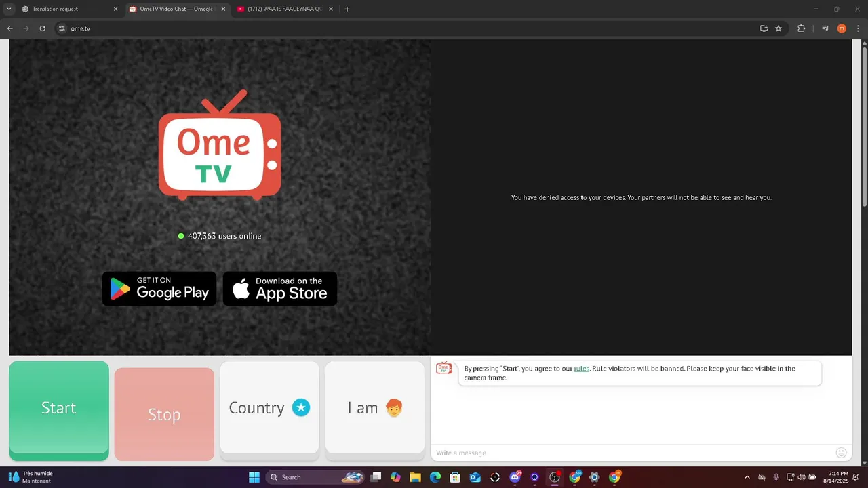Bookmark this page with the star icon
The width and height of the screenshot is (868, 488).
[x=778, y=28]
